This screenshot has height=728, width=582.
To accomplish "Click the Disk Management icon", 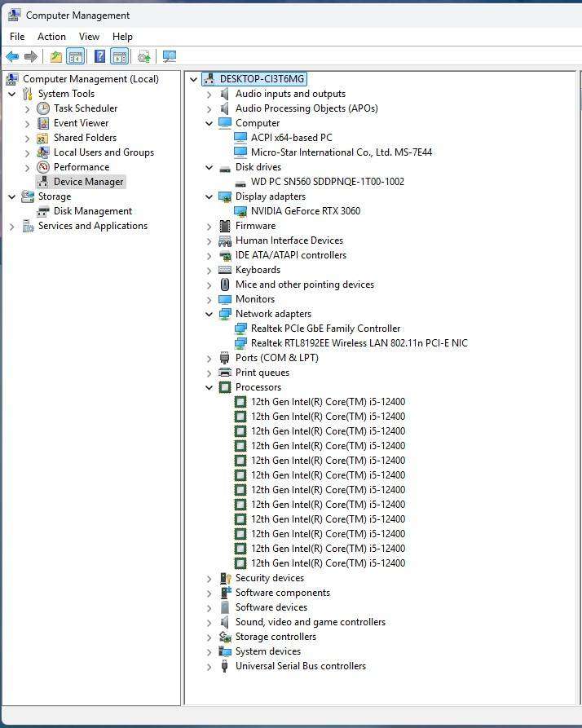I will [x=43, y=211].
